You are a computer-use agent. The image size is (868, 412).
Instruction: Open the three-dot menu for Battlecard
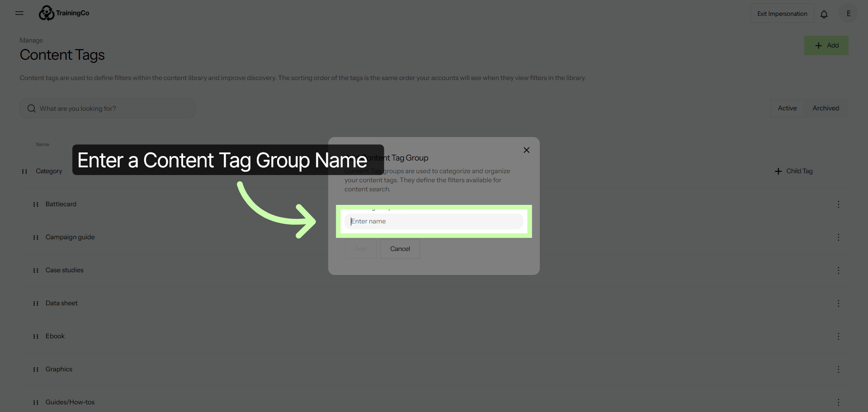pyautogui.click(x=838, y=204)
